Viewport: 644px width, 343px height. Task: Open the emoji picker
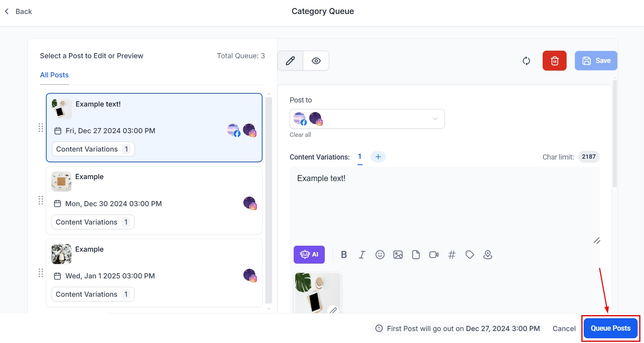[x=380, y=255]
